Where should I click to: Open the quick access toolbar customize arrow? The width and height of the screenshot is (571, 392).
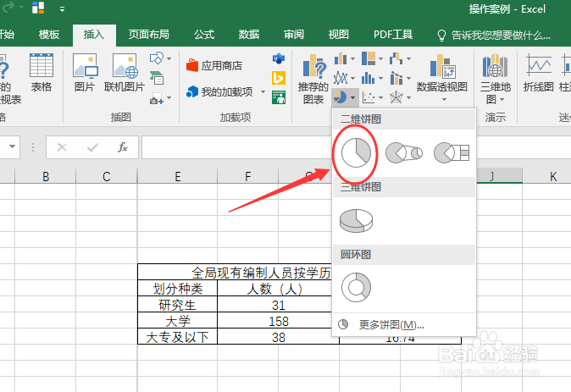click(63, 9)
